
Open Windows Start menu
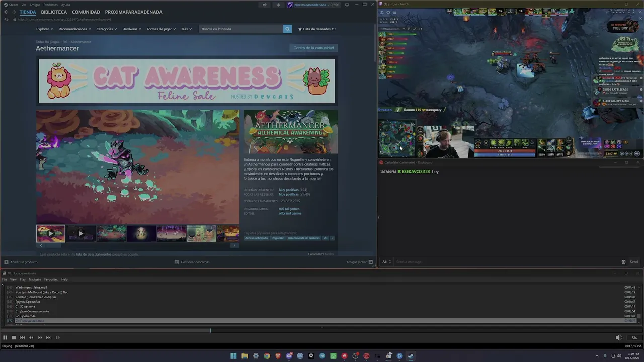tap(233, 356)
